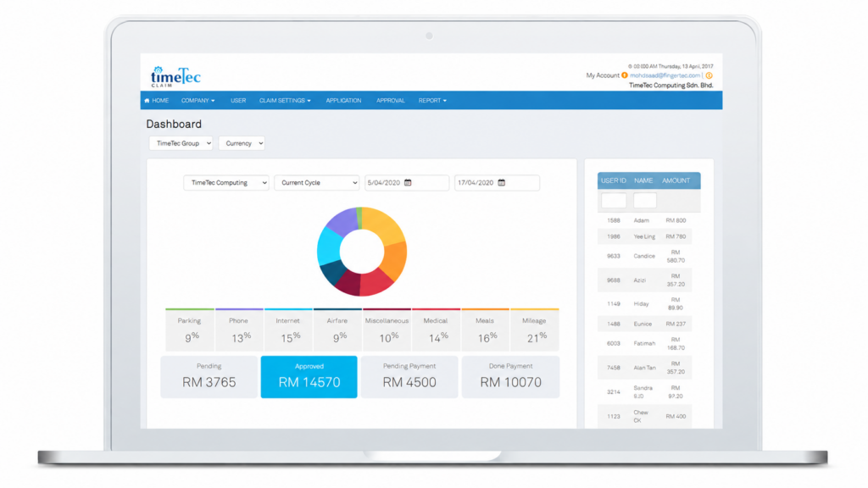This screenshot has height=488, width=868.
Task: Open the mohdsaad@fingertec.com account link
Action: pos(665,75)
